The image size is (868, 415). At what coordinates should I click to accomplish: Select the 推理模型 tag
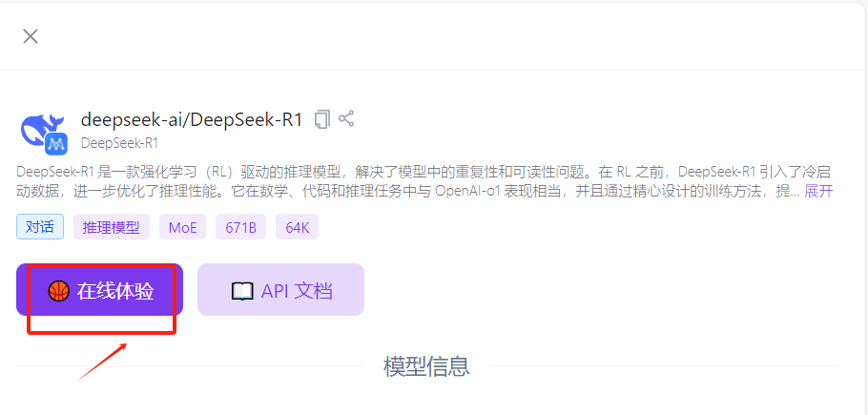(x=112, y=227)
